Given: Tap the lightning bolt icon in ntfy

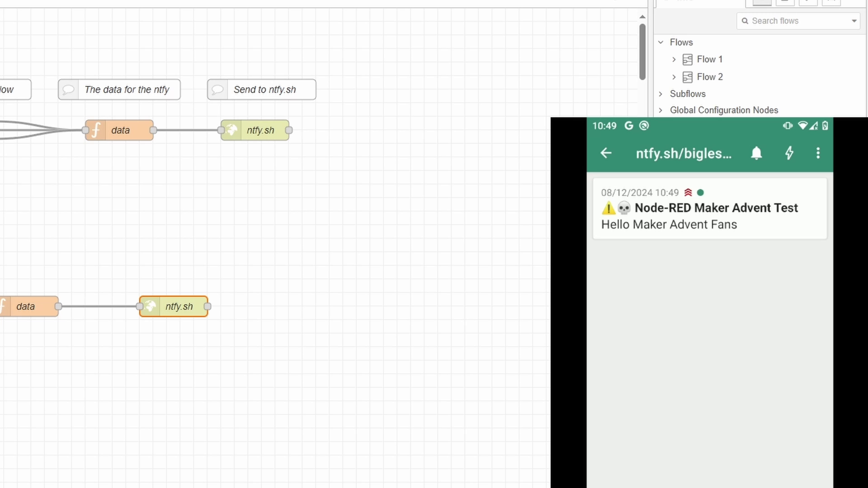Looking at the screenshot, I should [x=789, y=153].
